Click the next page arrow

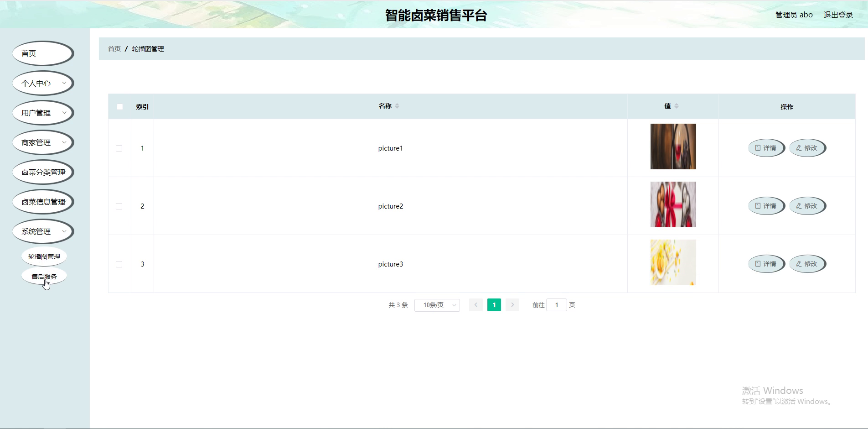tap(512, 305)
